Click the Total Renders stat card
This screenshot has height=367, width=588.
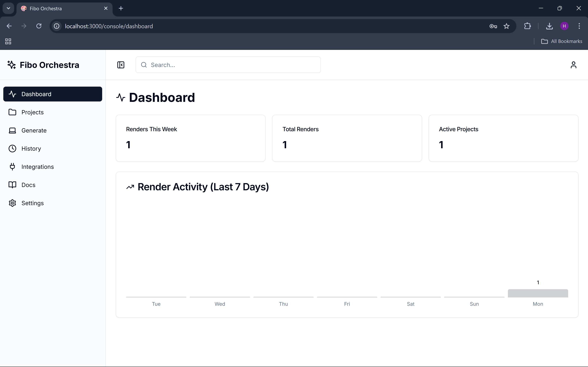pyautogui.click(x=347, y=138)
